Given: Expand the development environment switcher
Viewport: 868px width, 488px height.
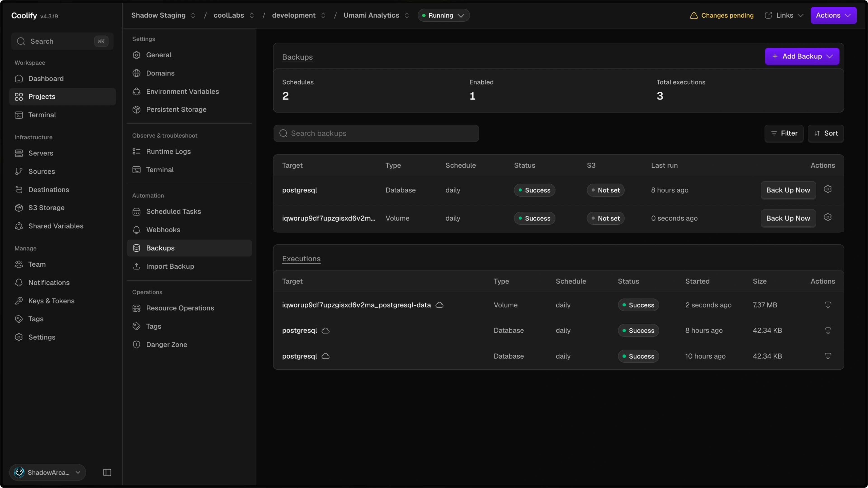Looking at the screenshot, I should click(x=323, y=16).
